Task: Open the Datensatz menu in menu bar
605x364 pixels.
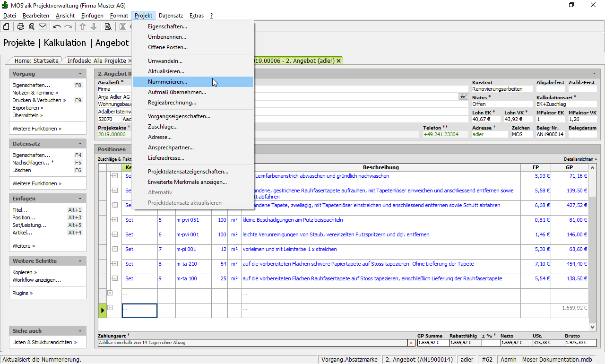Action: tap(171, 16)
